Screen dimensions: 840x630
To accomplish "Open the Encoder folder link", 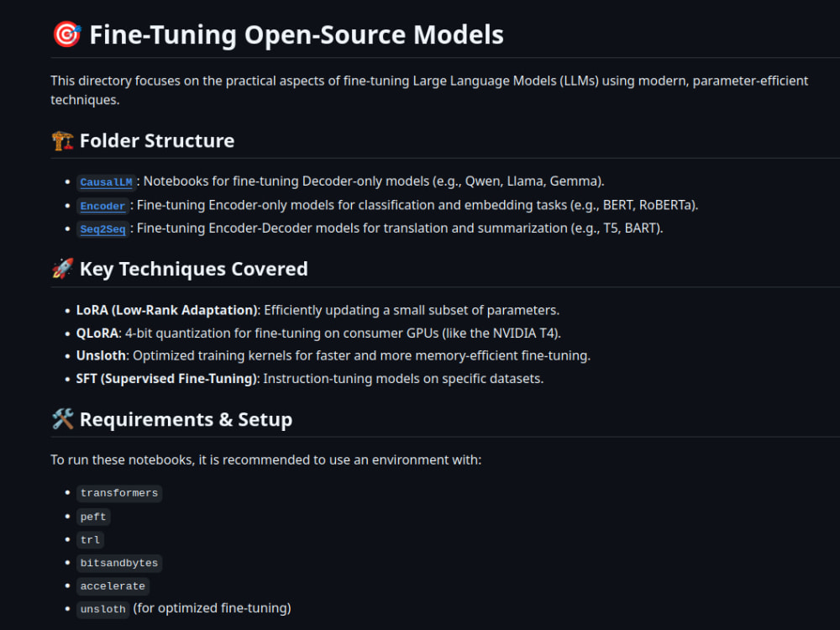I will tap(102, 206).
